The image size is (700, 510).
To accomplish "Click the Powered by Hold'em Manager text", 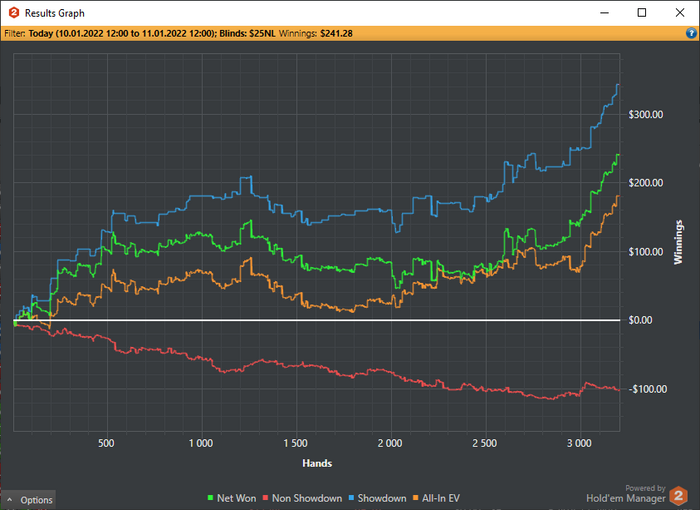I will coord(626,494).
